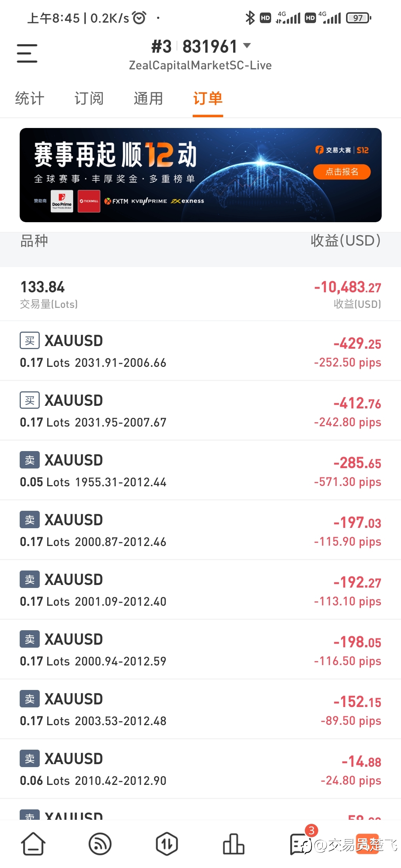Open the bar chart rankings icon
The width and height of the screenshot is (401, 868).
234,844
